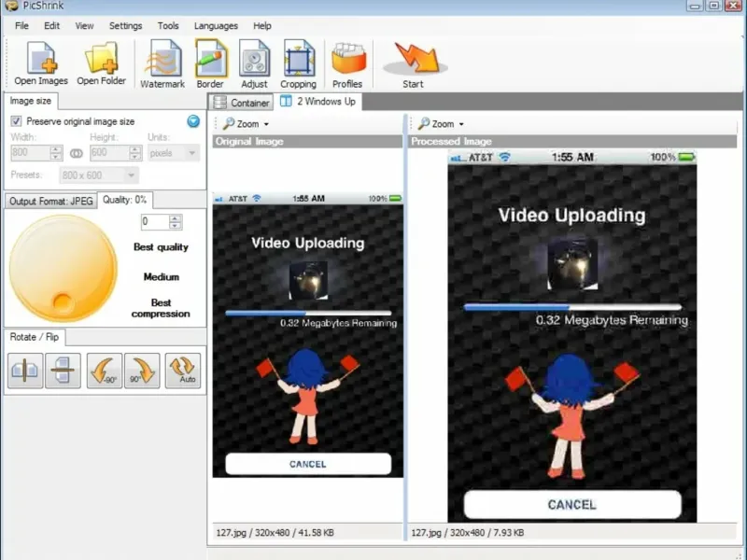Open the Presets 800 x 600 dropdown
The image size is (747, 560).
tap(99, 175)
